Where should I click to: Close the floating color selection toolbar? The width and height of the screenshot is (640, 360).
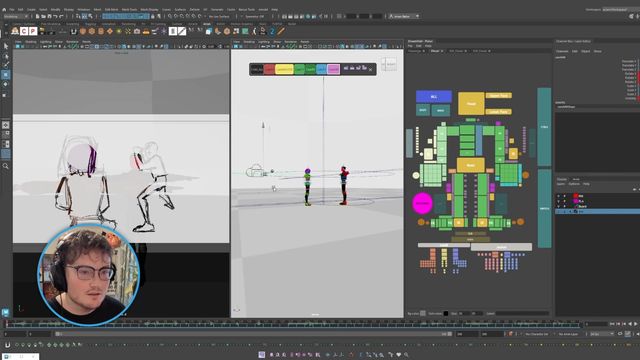370,69
